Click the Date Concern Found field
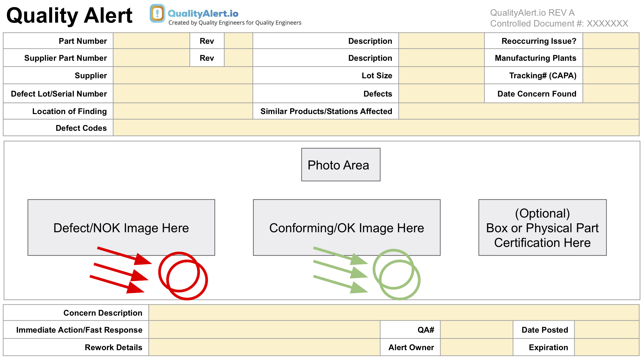 (611, 94)
